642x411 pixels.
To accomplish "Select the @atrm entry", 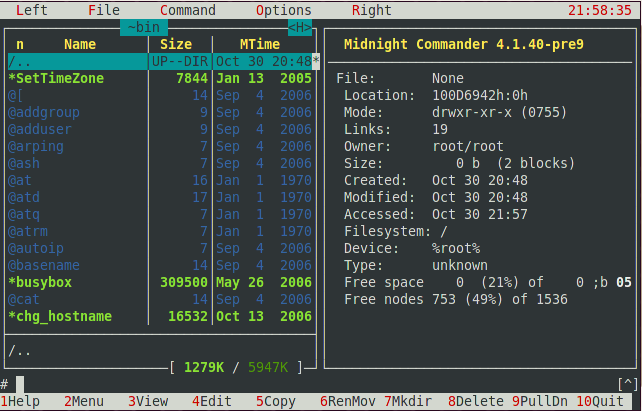I will 162,231.
